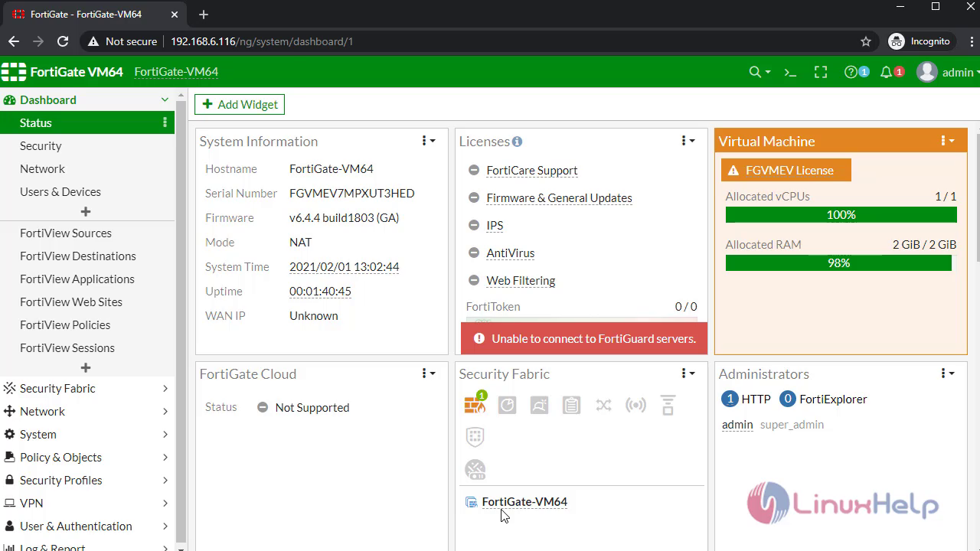
Task: Click FortiAnalyzer icon in Security Fabric
Action: point(508,405)
